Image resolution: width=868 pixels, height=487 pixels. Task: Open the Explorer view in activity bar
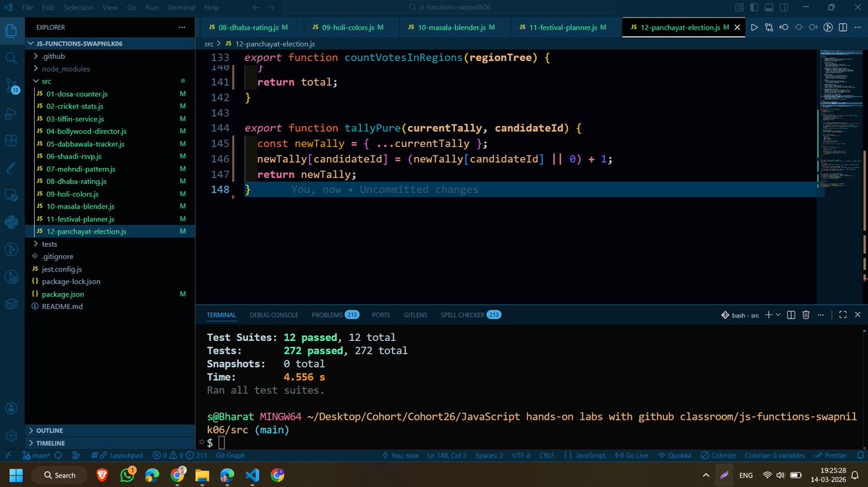11,30
